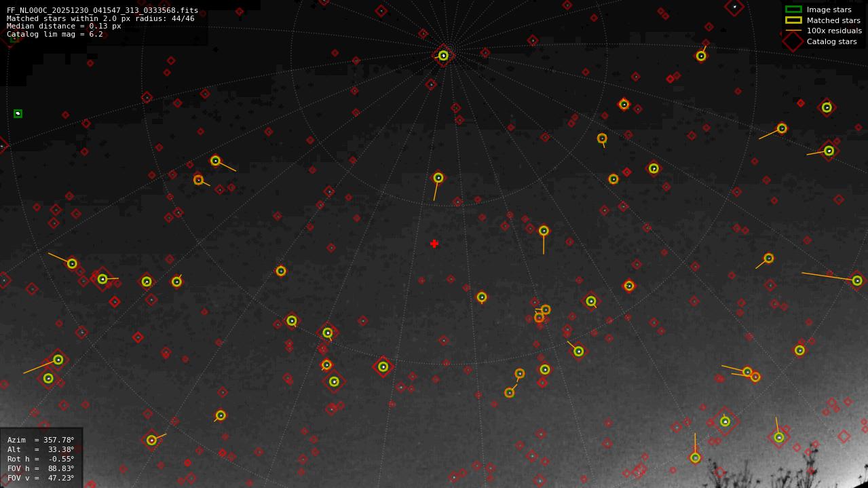Select the matched star where grid lines converge

tap(443, 56)
